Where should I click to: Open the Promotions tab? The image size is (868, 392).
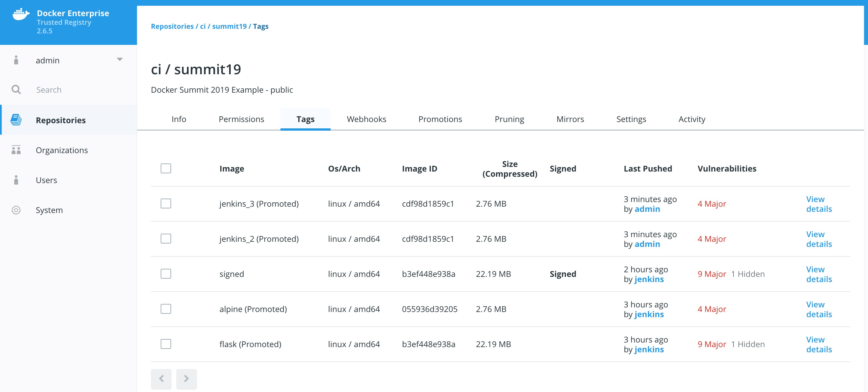point(440,119)
